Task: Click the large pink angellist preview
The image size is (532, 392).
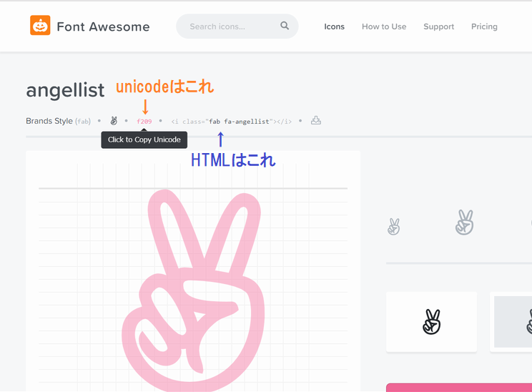Action: coord(193,290)
